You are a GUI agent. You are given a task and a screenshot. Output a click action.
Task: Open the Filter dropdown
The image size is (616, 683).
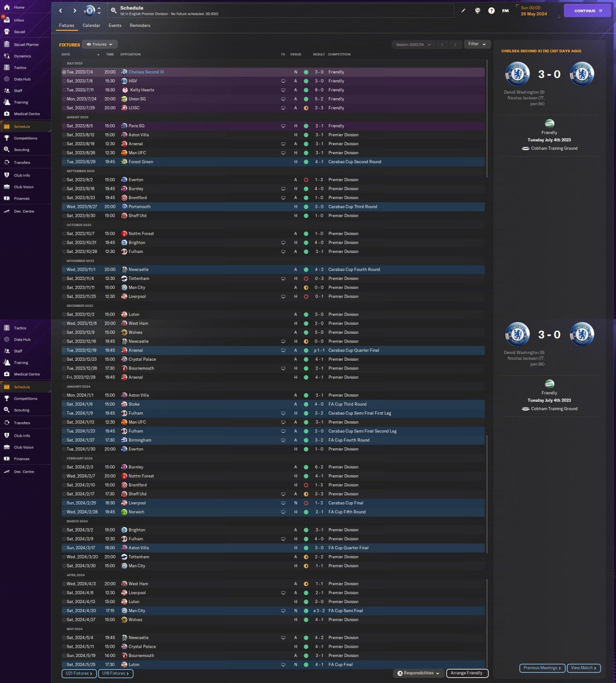(x=477, y=44)
